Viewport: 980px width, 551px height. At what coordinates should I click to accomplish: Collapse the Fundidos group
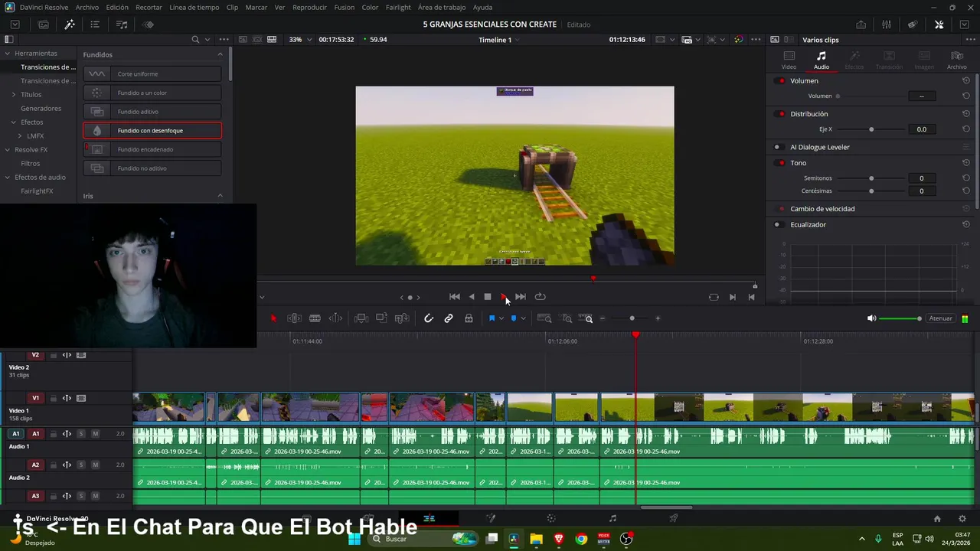point(220,54)
